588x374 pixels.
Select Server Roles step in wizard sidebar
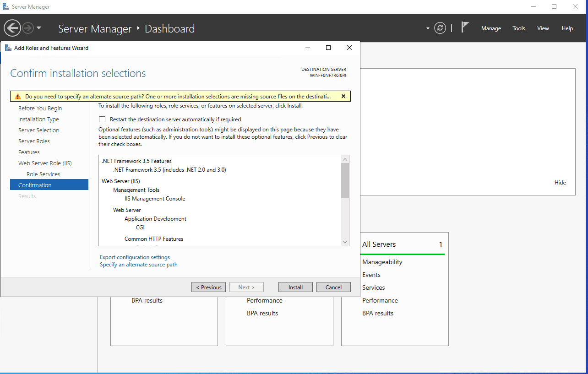(34, 141)
